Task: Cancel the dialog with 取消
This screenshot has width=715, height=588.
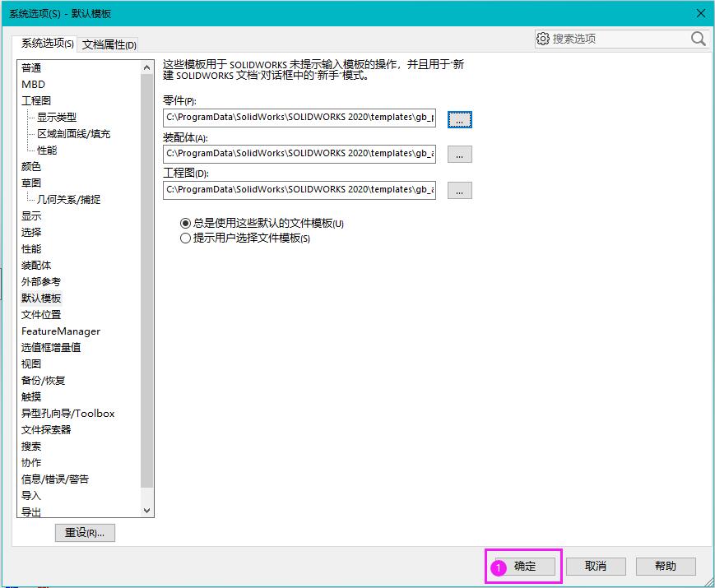Action: click(595, 566)
